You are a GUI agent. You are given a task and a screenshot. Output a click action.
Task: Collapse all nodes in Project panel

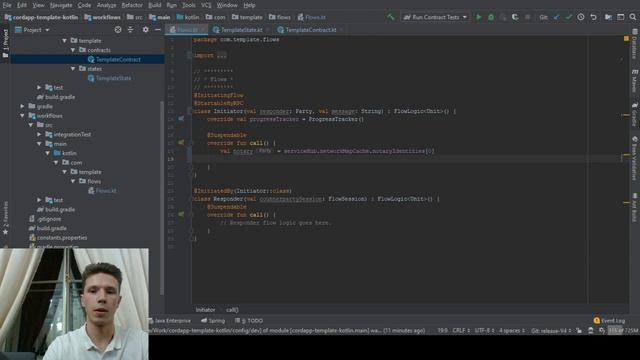tap(130, 30)
